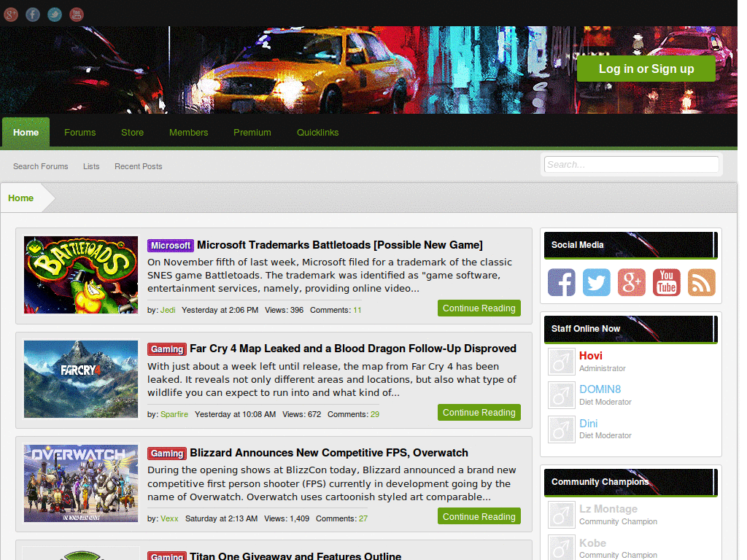
Task: Open Kobe profile name
Action: click(592, 542)
